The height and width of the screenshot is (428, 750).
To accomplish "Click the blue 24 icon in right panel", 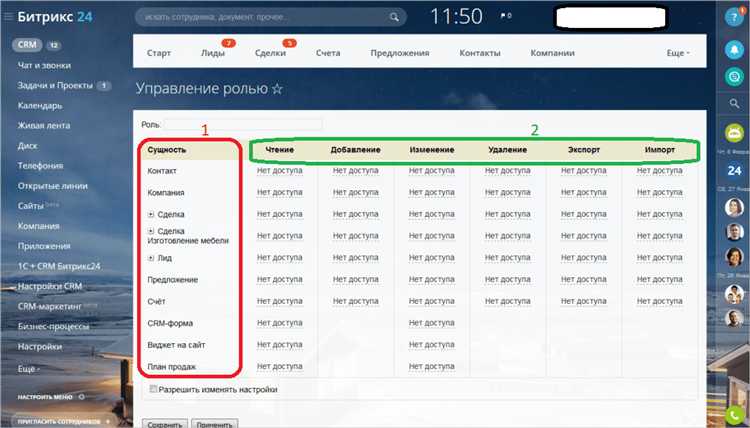I will point(734,170).
